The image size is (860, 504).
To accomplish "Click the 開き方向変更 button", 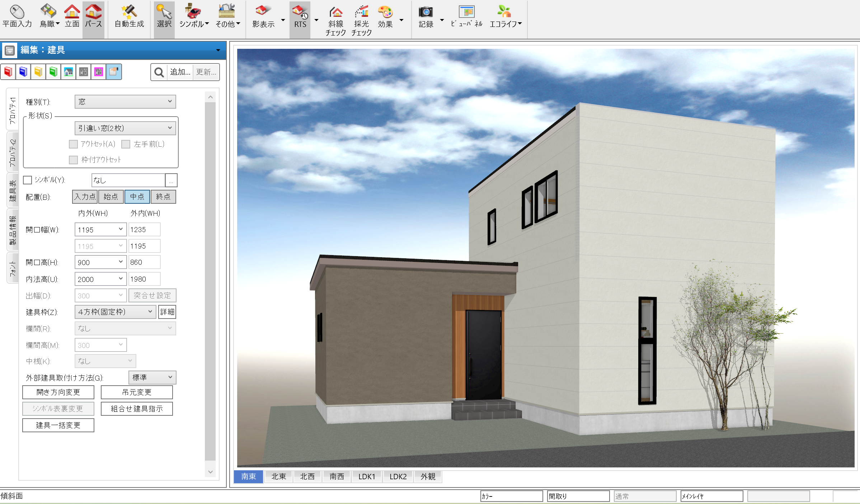I will [x=58, y=392].
